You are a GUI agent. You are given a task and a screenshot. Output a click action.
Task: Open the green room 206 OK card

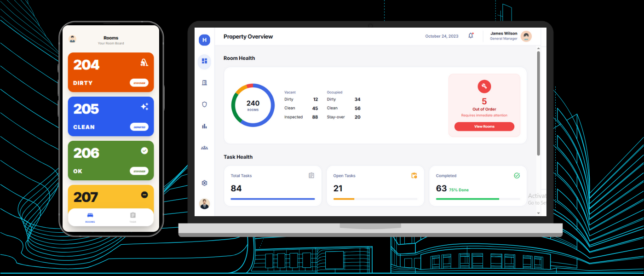pos(111,160)
